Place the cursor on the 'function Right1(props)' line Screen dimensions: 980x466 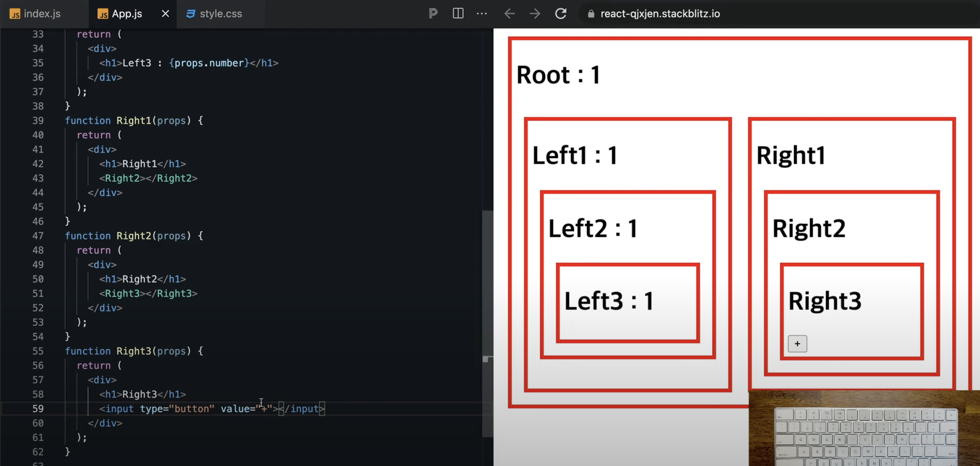click(x=134, y=121)
